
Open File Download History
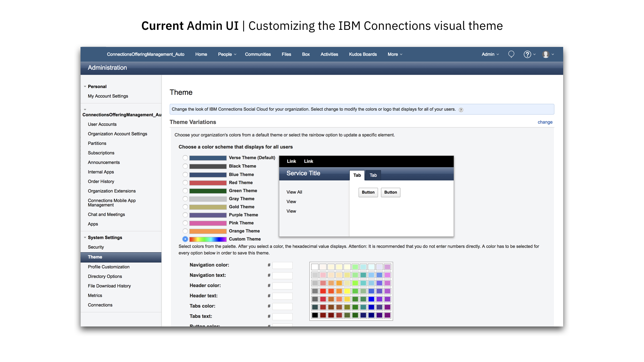coord(109,286)
